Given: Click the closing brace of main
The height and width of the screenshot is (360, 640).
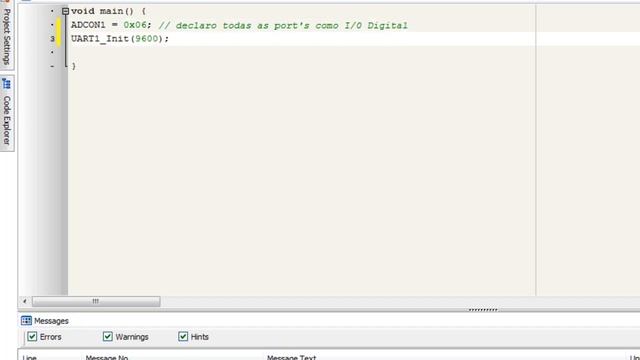Looking at the screenshot, I should tap(73, 66).
